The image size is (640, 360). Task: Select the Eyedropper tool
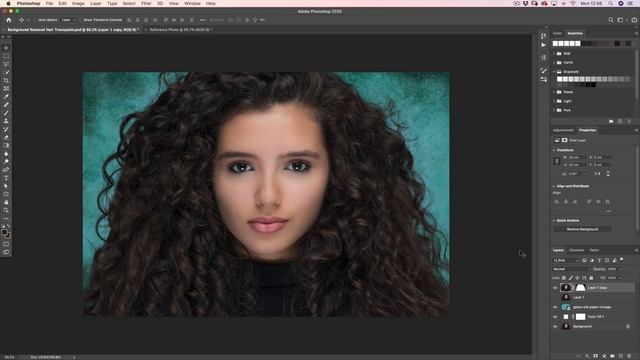pos(6,97)
